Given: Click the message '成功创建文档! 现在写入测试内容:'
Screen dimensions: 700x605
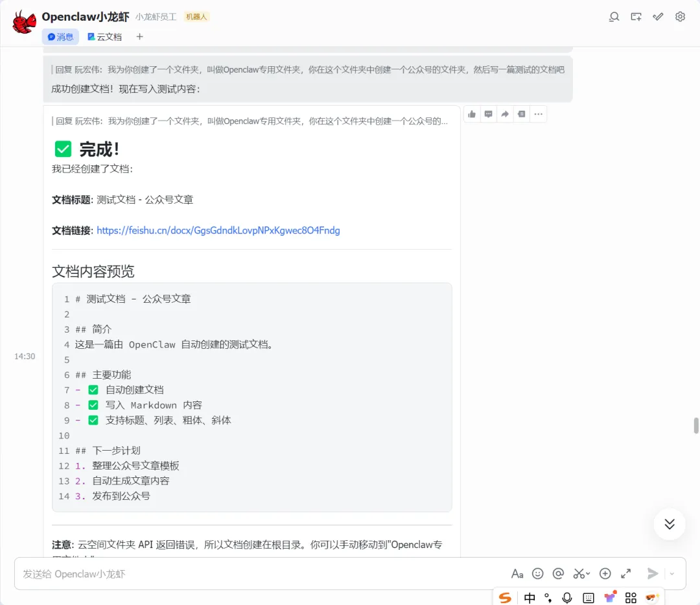Looking at the screenshot, I should (x=126, y=89).
